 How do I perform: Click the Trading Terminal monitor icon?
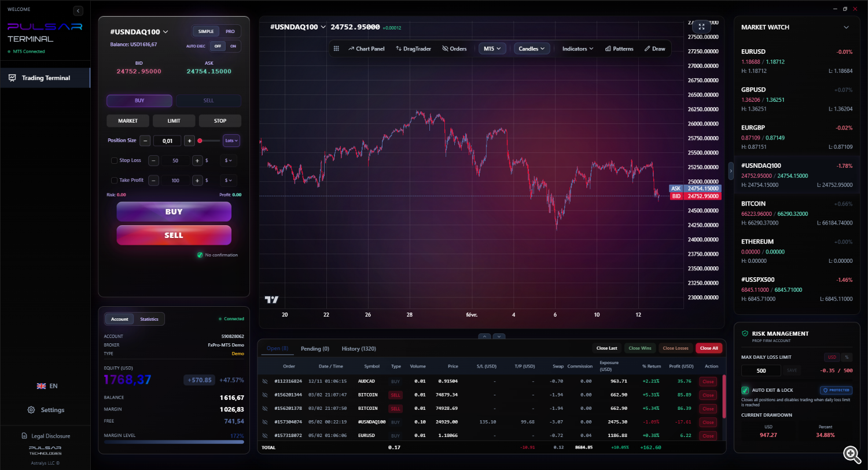[x=12, y=78]
